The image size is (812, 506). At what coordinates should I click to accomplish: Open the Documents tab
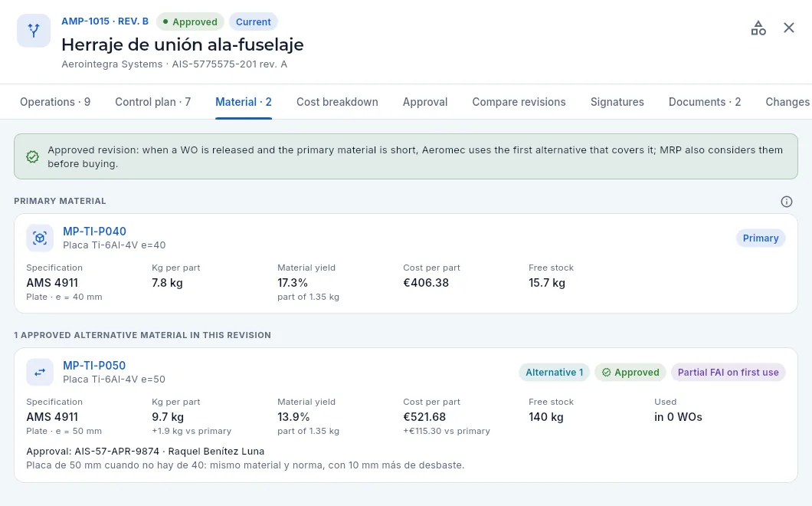705,102
